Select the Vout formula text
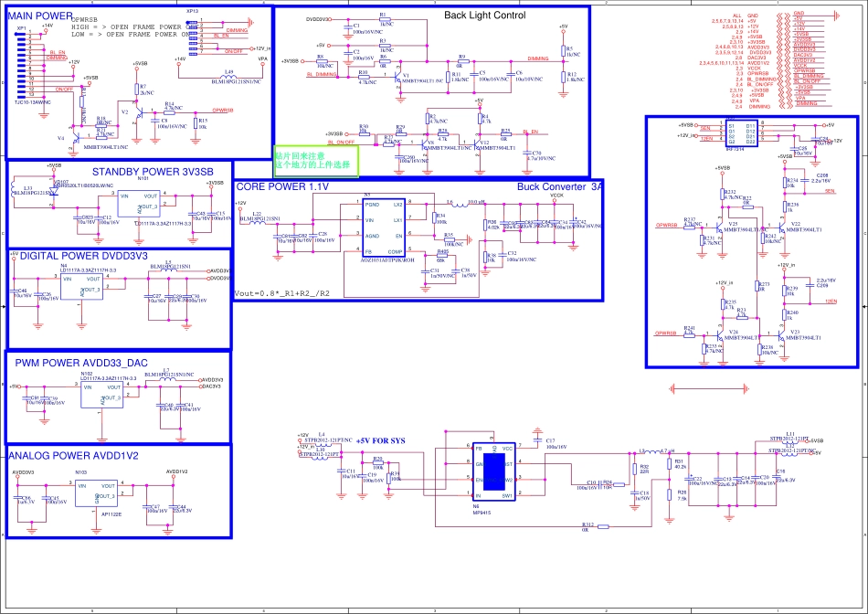 click(281, 293)
